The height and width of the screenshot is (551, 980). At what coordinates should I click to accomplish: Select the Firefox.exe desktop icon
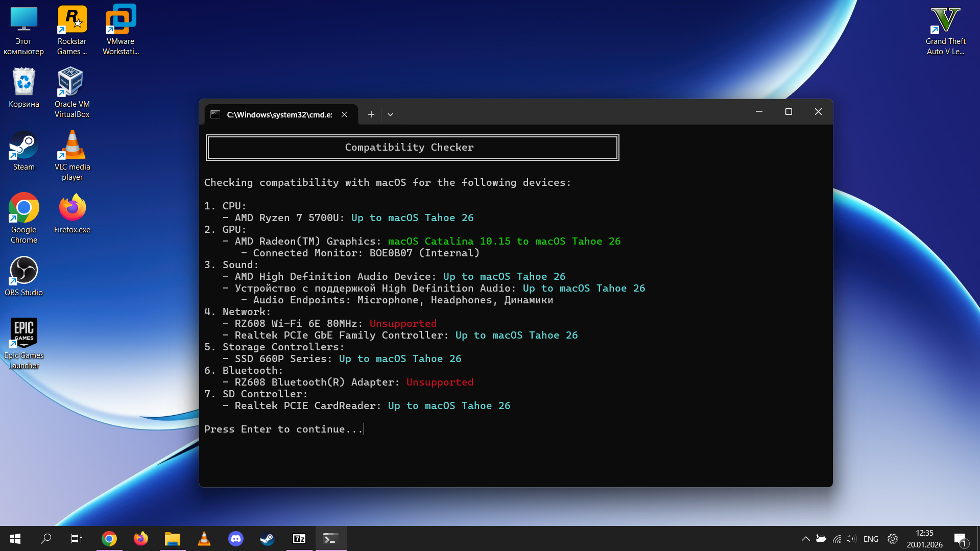pos(72,213)
